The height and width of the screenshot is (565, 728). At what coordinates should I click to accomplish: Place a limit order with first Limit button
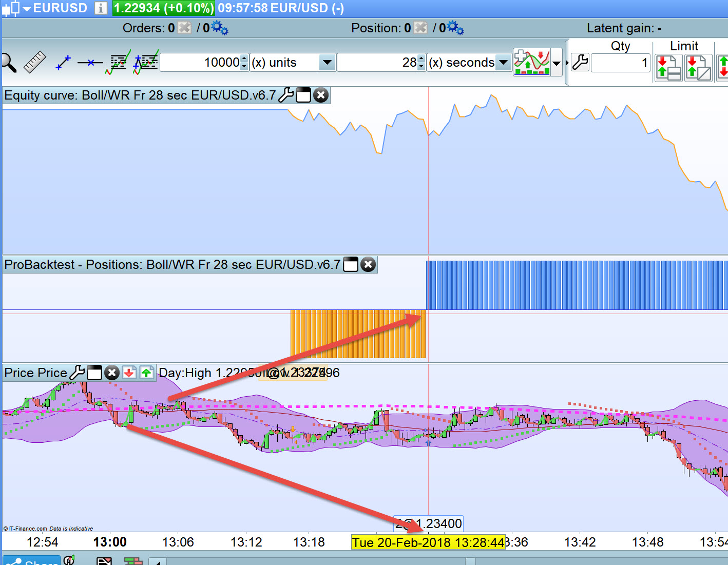[668, 68]
